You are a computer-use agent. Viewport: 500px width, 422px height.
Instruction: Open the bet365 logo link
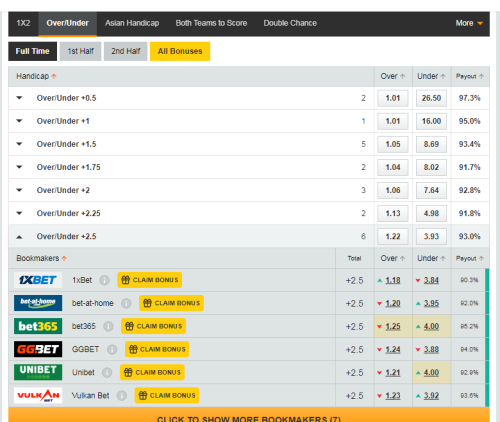38,326
